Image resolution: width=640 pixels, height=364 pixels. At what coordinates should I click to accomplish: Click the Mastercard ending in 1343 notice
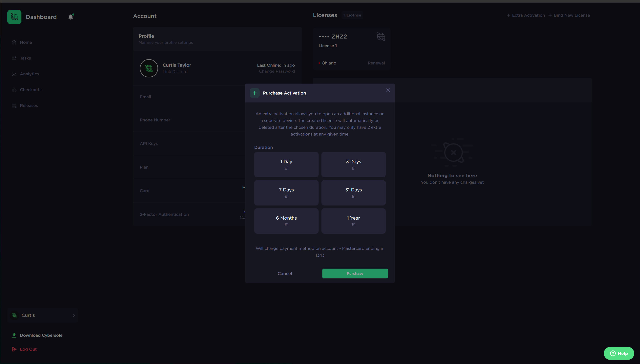click(x=320, y=252)
